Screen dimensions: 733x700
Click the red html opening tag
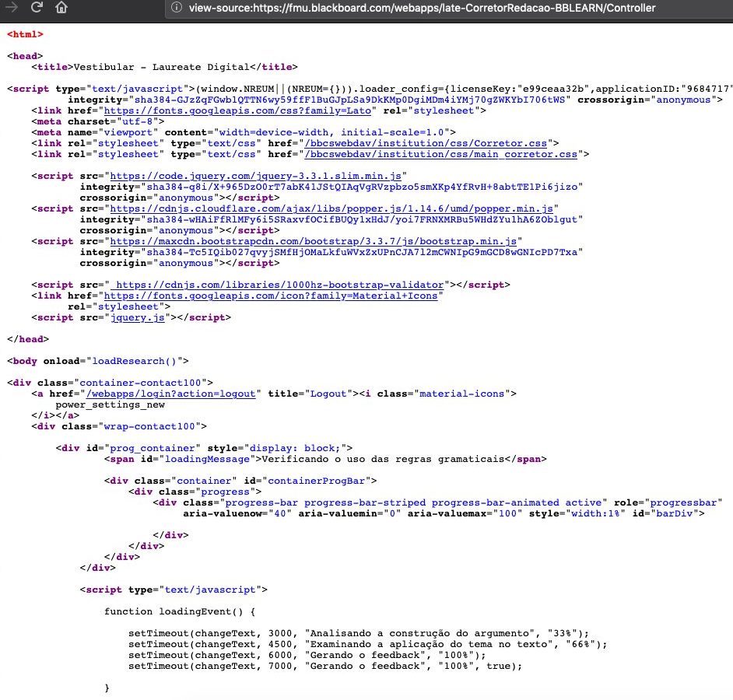25,34
